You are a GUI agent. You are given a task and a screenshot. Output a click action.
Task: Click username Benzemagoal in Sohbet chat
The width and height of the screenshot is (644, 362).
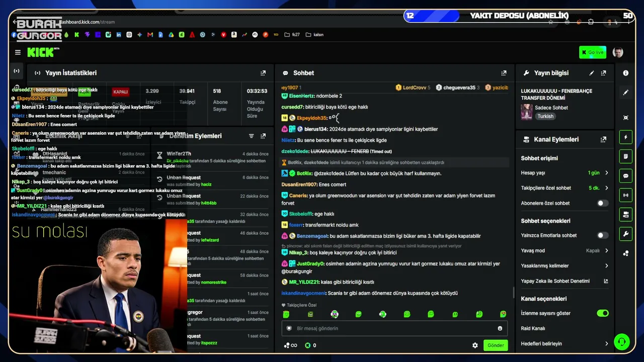coord(312,236)
